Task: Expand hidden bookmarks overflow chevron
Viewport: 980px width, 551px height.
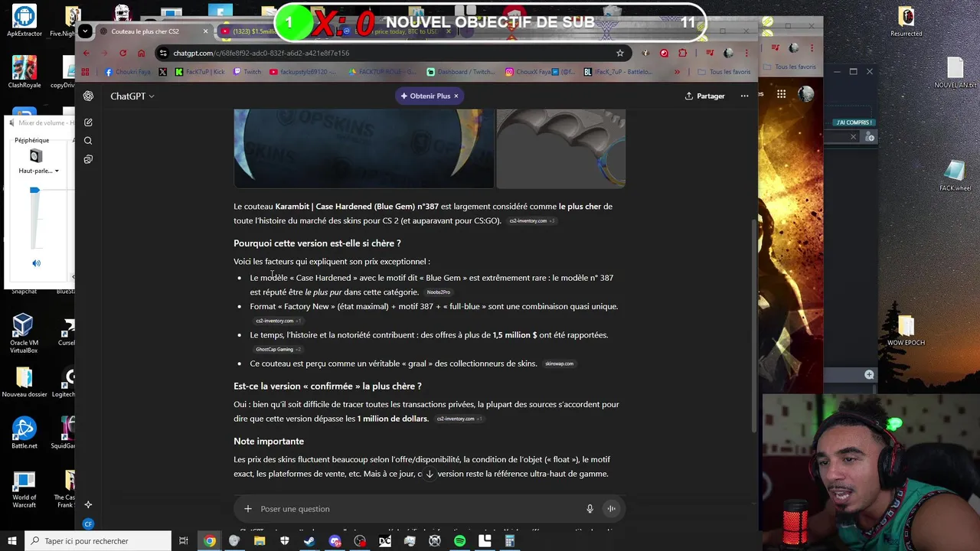Action: coord(677,72)
